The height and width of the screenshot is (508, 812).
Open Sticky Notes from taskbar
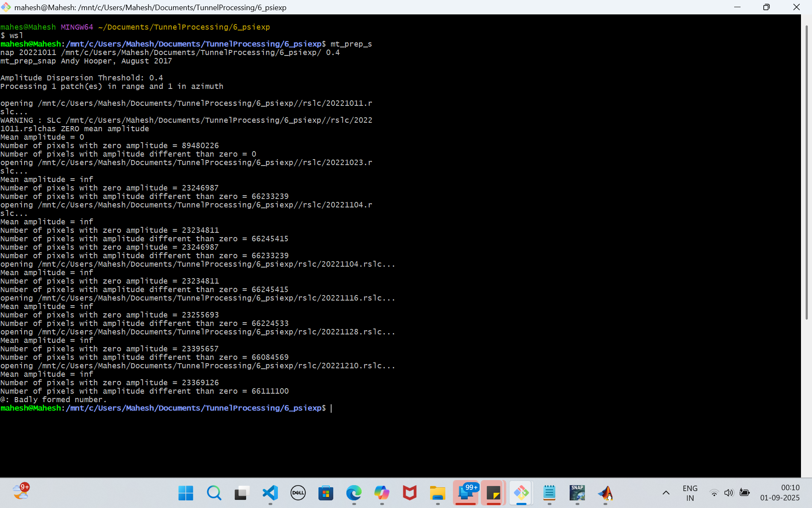click(494, 493)
